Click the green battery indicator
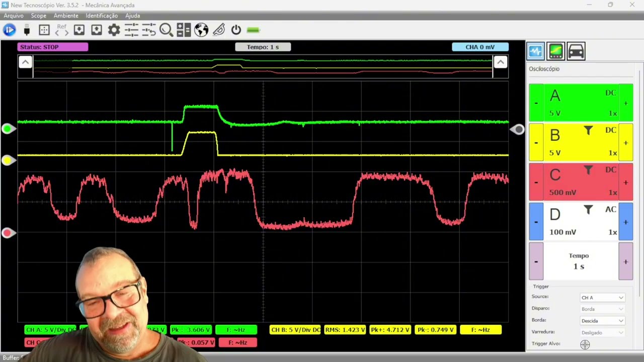644x362 pixels. tap(254, 30)
